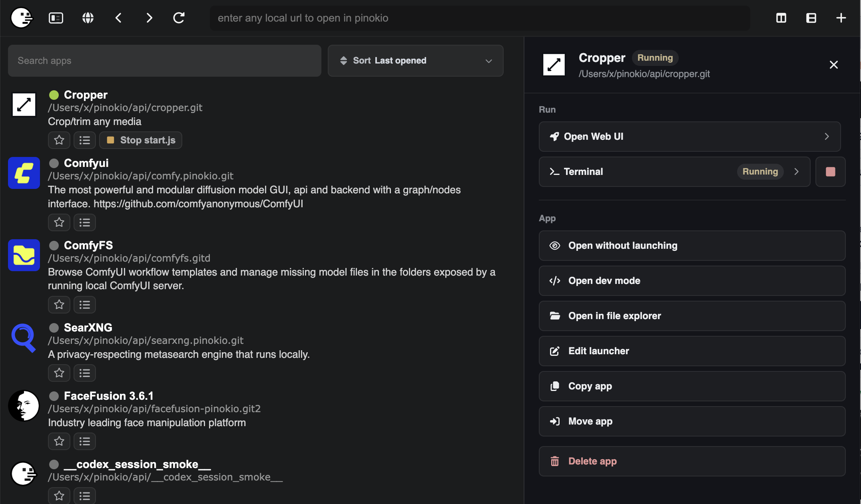Image resolution: width=861 pixels, height=504 pixels.
Task: Expand the running Terminal row
Action: pos(674,172)
